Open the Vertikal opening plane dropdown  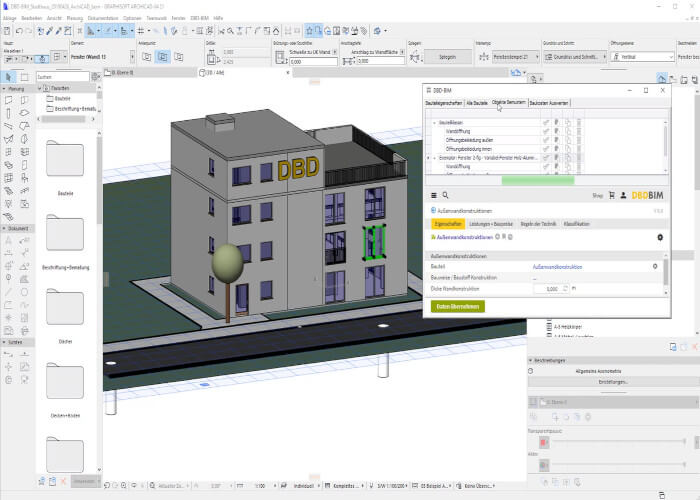click(642, 57)
